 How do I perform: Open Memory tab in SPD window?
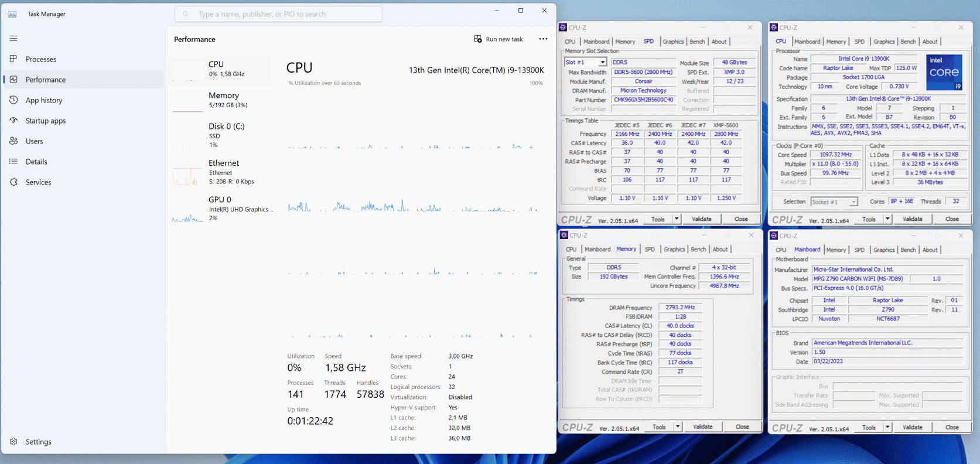pyautogui.click(x=625, y=42)
